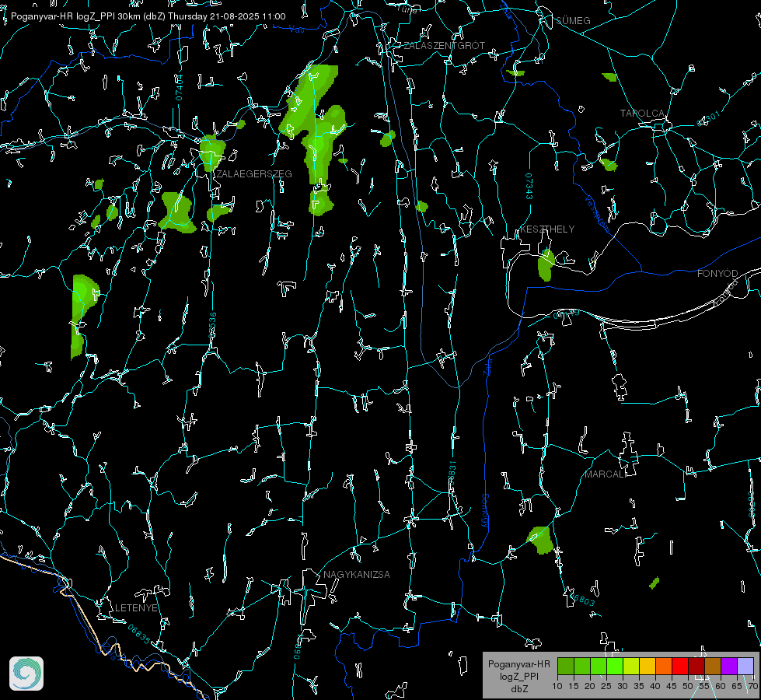Click the legend value 50
This screenshot has width=761, height=700.
pyautogui.click(x=688, y=686)
